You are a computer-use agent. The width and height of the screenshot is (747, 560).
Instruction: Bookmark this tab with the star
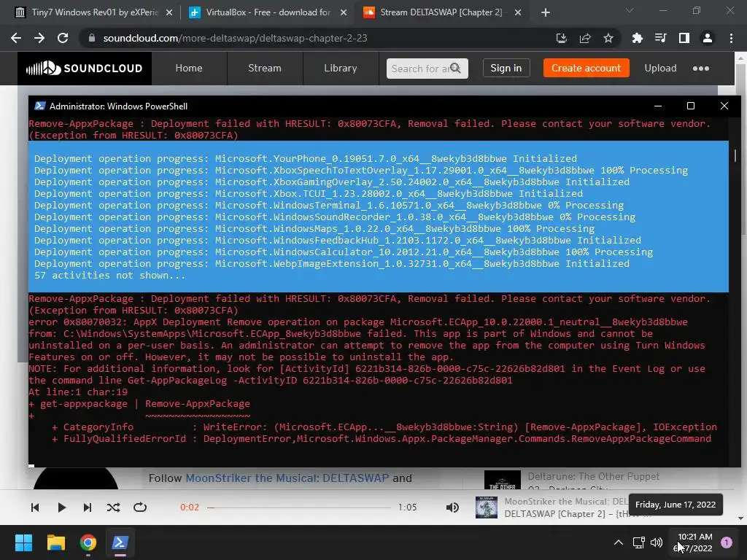coord(608,38)
